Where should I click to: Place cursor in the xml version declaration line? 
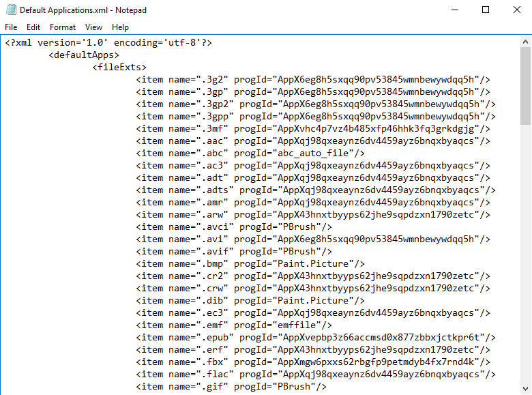pyautogui.click(x=109, y=43)
